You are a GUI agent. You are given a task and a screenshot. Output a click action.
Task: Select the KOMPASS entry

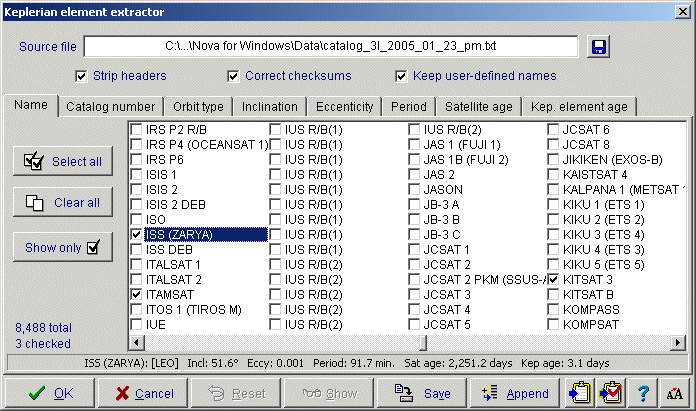click(x=591, y=309)
